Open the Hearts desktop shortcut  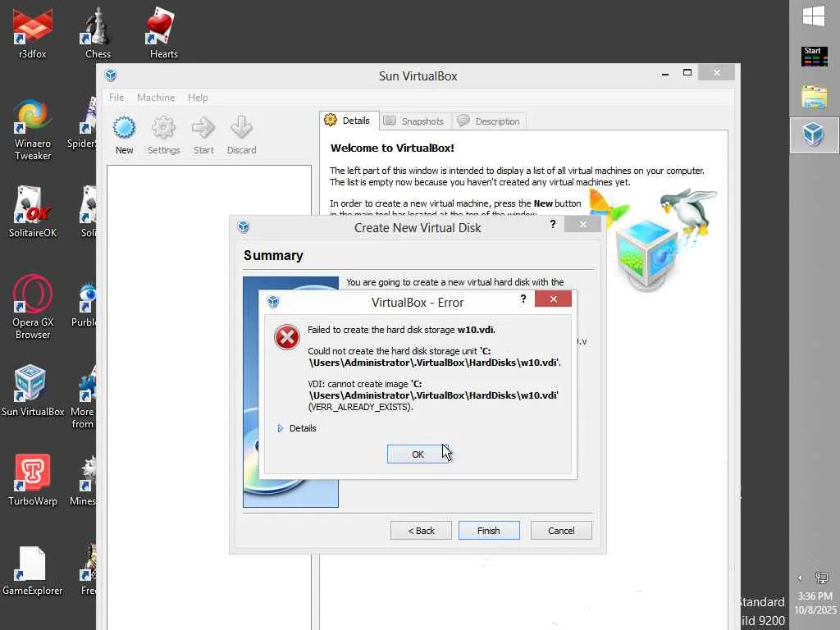tap(163, 33)
